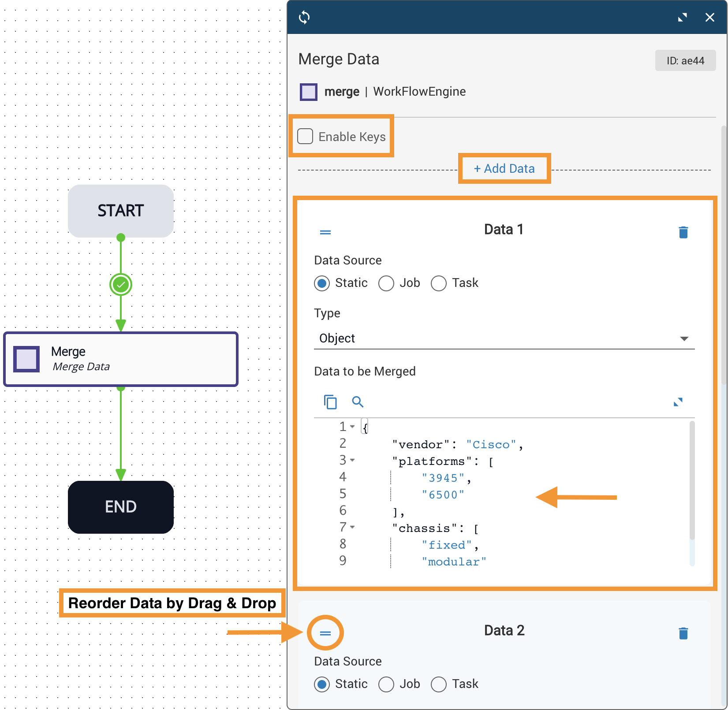Select Task as Data 1 source
This screenshot has width=728, height=710.
(439, 283)
